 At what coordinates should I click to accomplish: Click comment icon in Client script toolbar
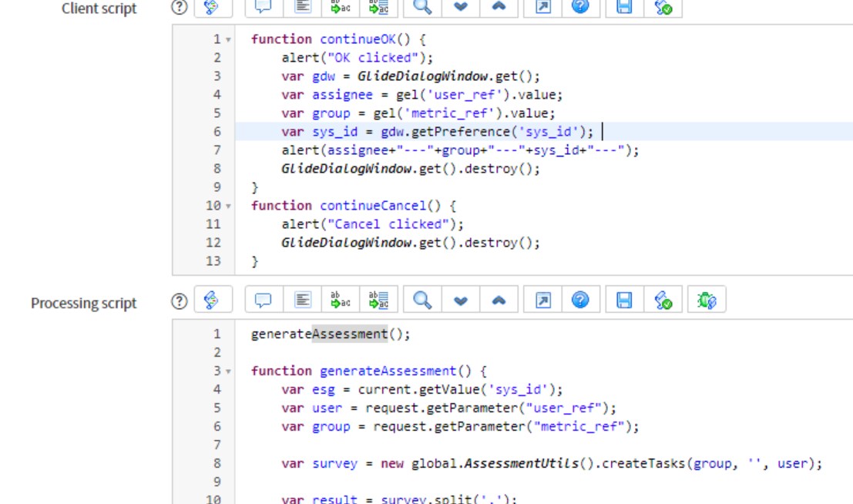[x=264, y=7]
